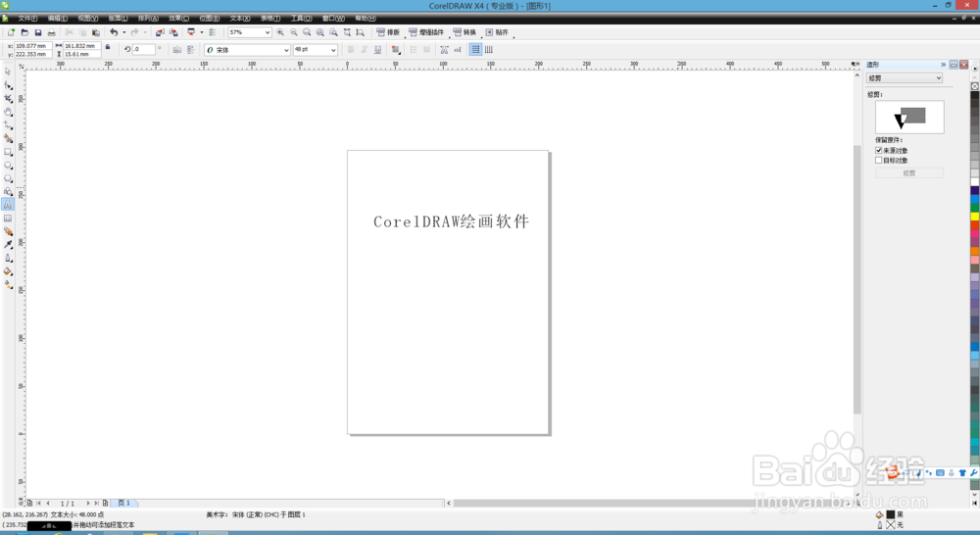980x535 pixels.
Task: Pick the yellow palette swatch
Action: [974, 217]
